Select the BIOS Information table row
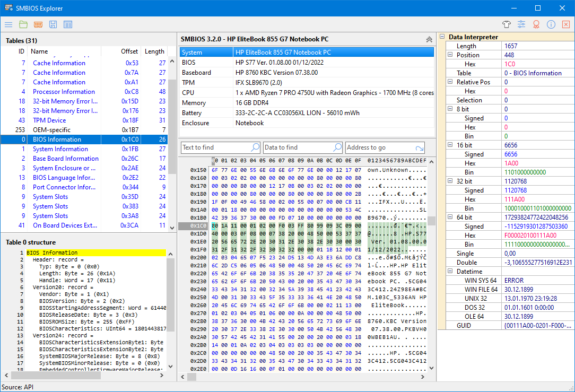The width and height of the screenshot is (575, 392). point(84,140)
